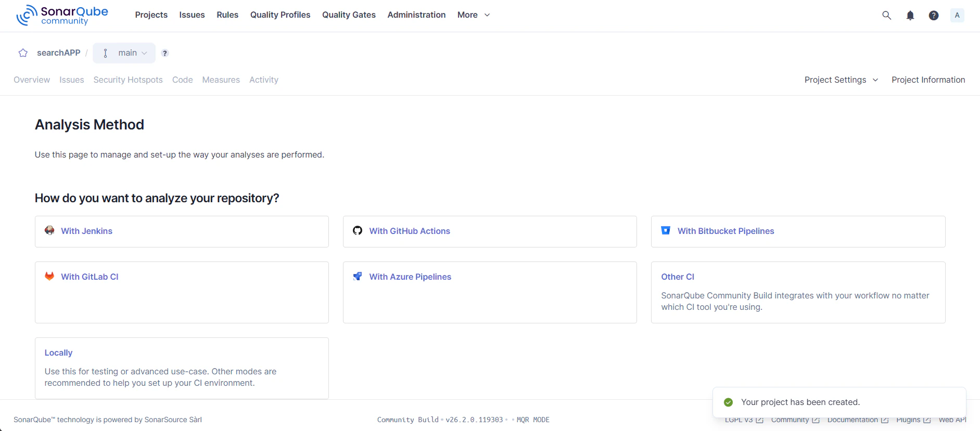Click the SonarQube community logo
The width and height of the screenshot is (980, 431).
click(x=62, y=15)
